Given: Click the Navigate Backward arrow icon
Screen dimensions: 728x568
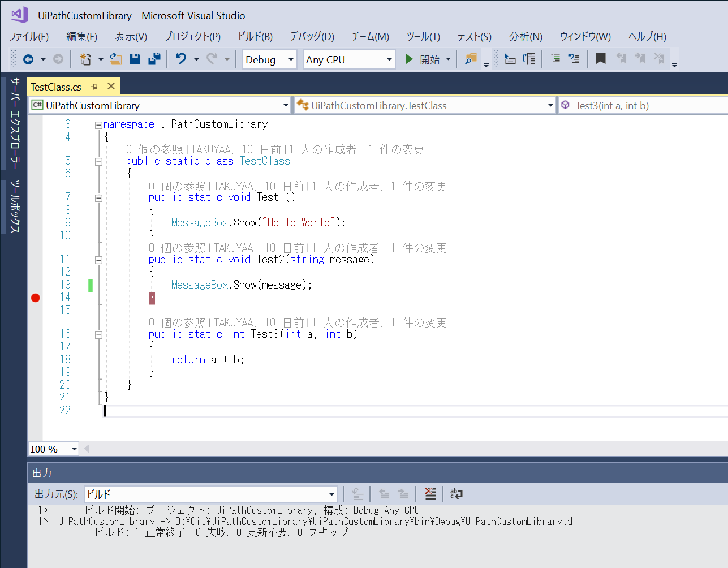Looking at the screenshot, I should [x=28, y=59].
